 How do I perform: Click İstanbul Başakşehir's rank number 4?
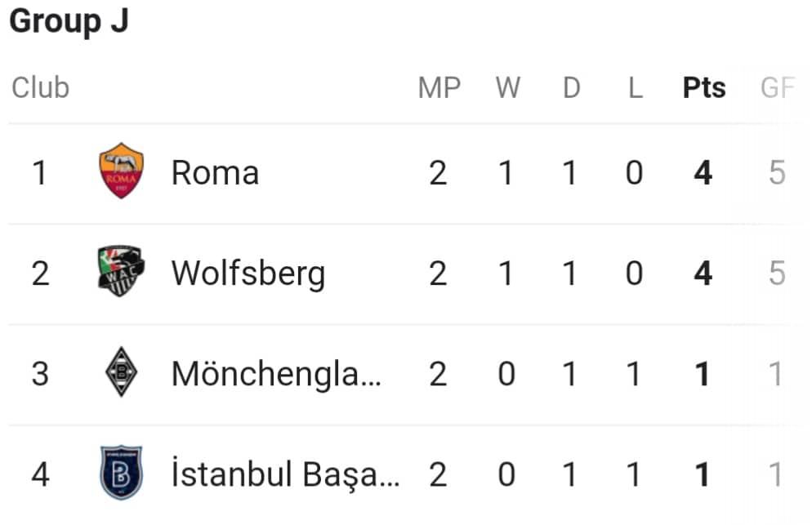point(40,474)
